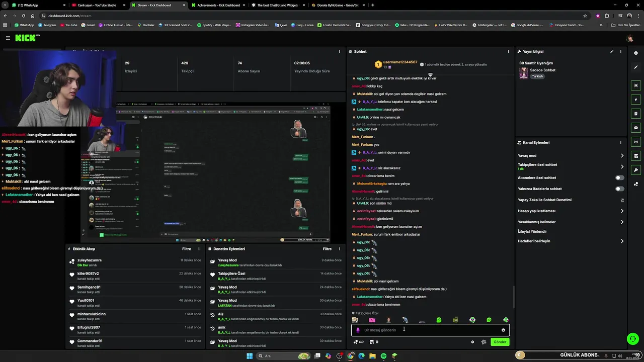Toggle Yalnızca ifadelerle sohbet switch
The image size is (644, 362).
pos(620,189)
